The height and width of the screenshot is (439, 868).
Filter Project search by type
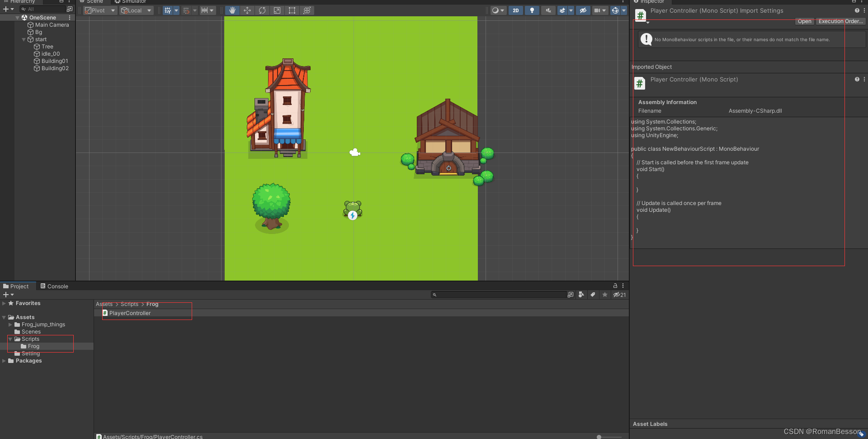tap(581, 295)
